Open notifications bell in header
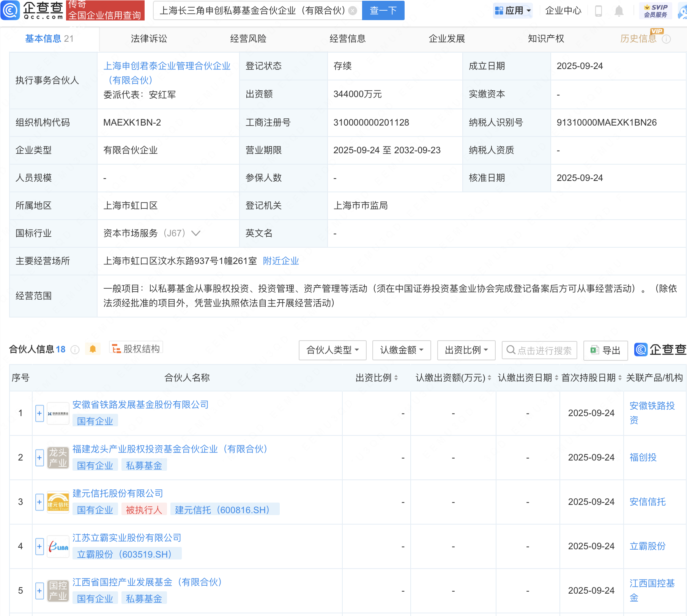The width and height of the screenshot is (687, 616). coord(619,11)
